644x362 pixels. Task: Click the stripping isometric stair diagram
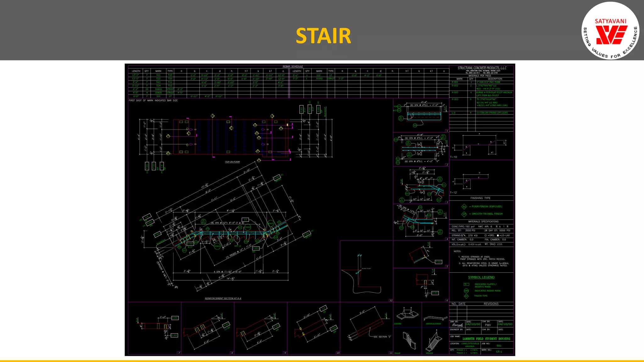pyautogui.click(x=407, y=314)
